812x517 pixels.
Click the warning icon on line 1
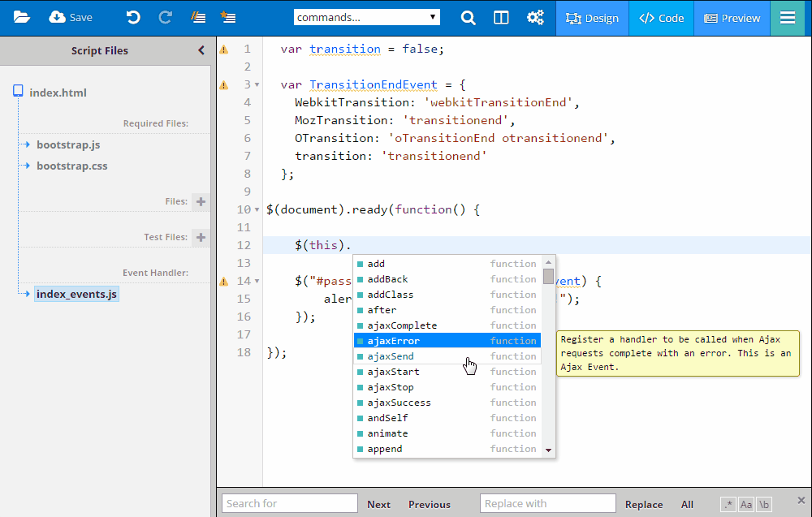click(x=225, y=49)
